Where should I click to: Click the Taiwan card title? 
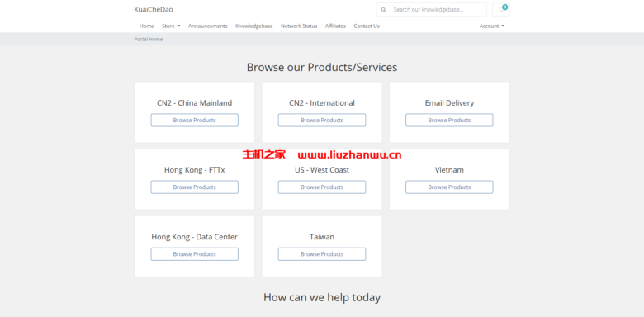322,237
